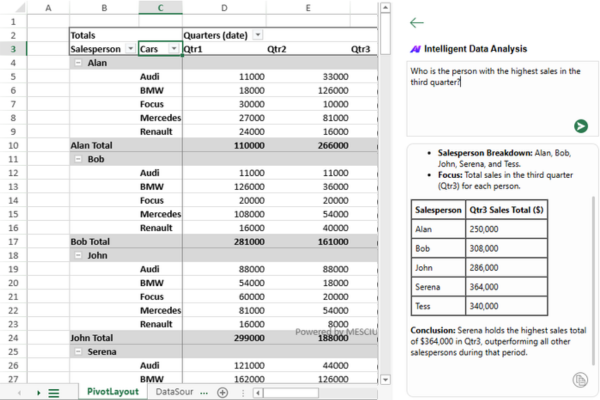Select Bob Total Qtr1 value 281000
The height and width of the screenshot is (400, 600).
point(224,242)
